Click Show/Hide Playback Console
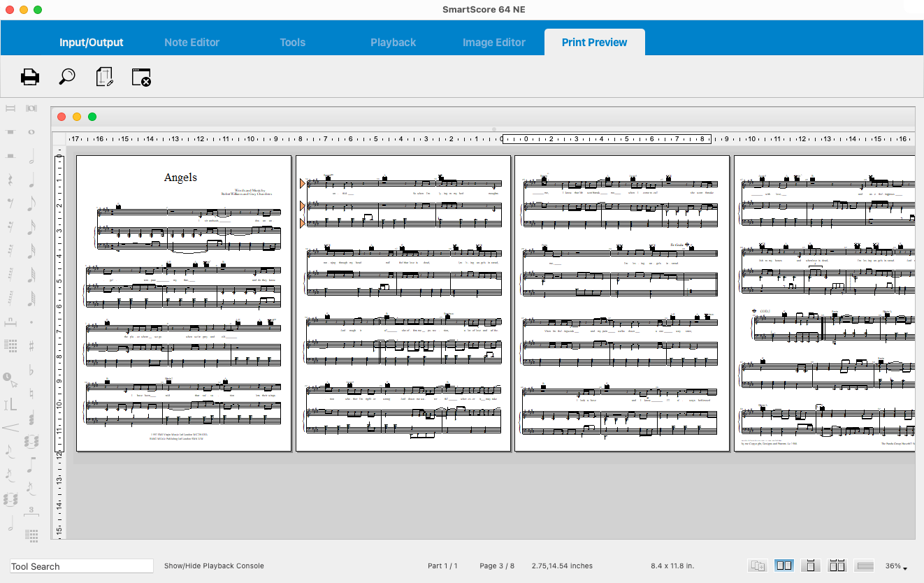Viewport: 924px width, 583px height. pos(214,566)
